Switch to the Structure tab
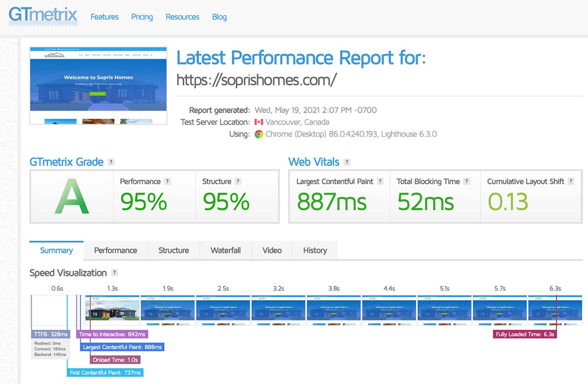Screen dimensions: 588x384 (x=173, y=250)
